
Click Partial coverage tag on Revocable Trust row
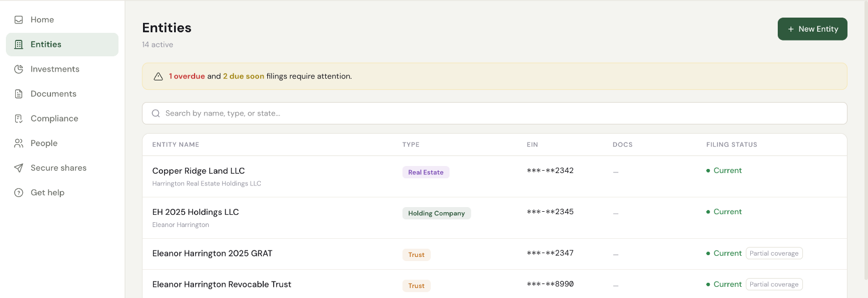pyautogui.click(x=774, y=285)
